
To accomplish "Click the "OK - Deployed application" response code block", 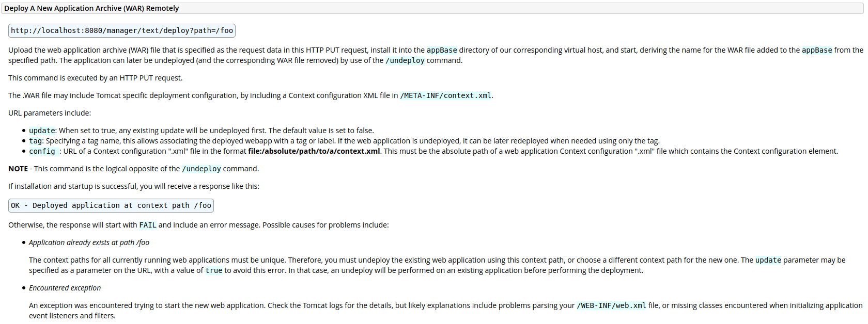I will pos(111,205).
